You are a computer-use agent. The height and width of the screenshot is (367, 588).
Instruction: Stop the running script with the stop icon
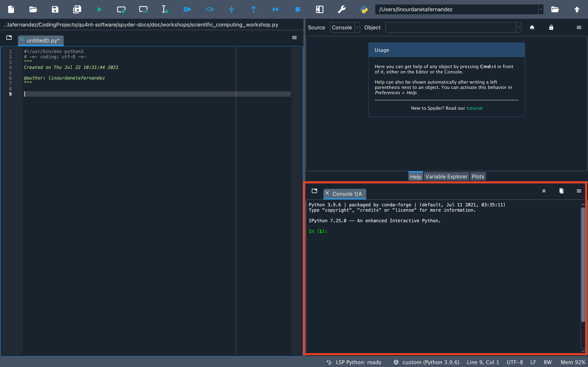297,9
